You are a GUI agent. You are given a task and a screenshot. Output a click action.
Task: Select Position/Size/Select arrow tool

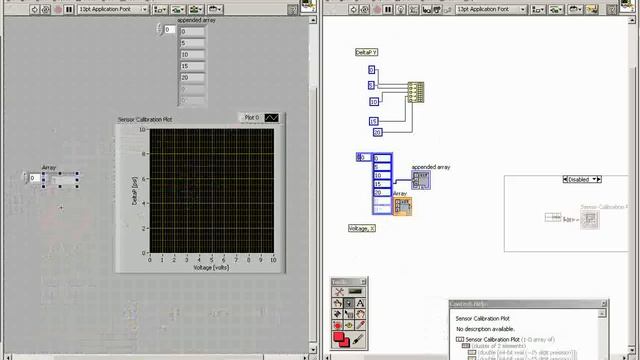349,303
